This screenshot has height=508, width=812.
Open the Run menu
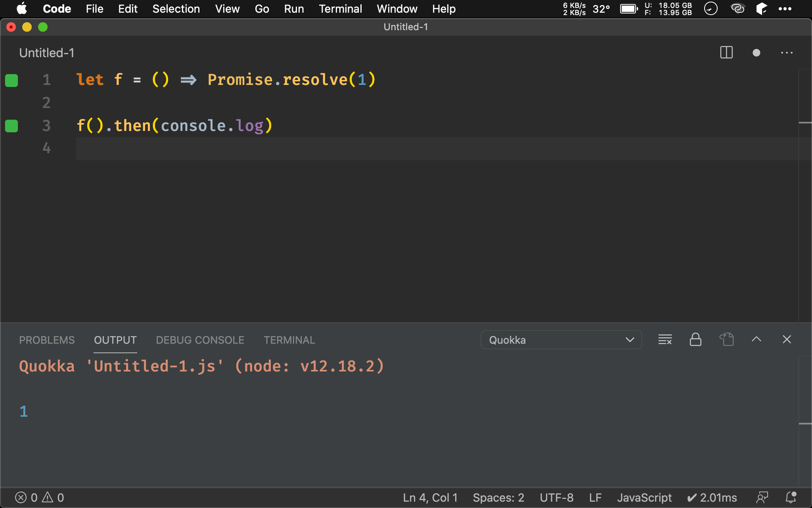293,9
